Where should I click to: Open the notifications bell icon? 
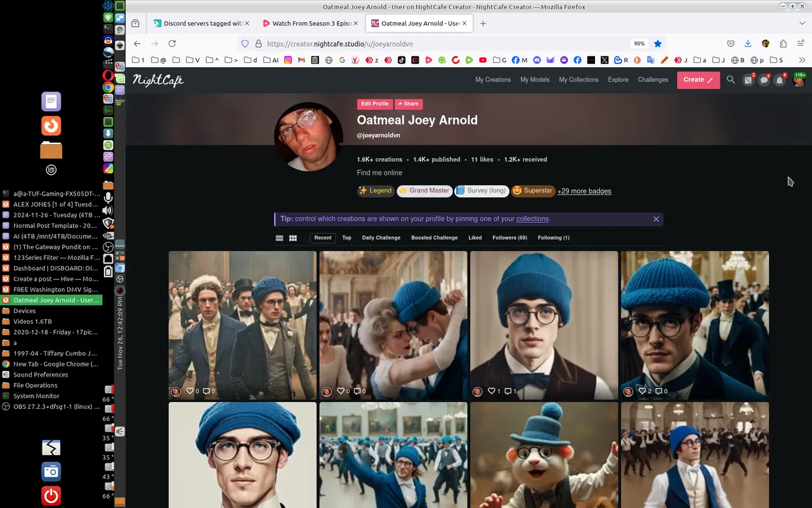click(780, 80)
